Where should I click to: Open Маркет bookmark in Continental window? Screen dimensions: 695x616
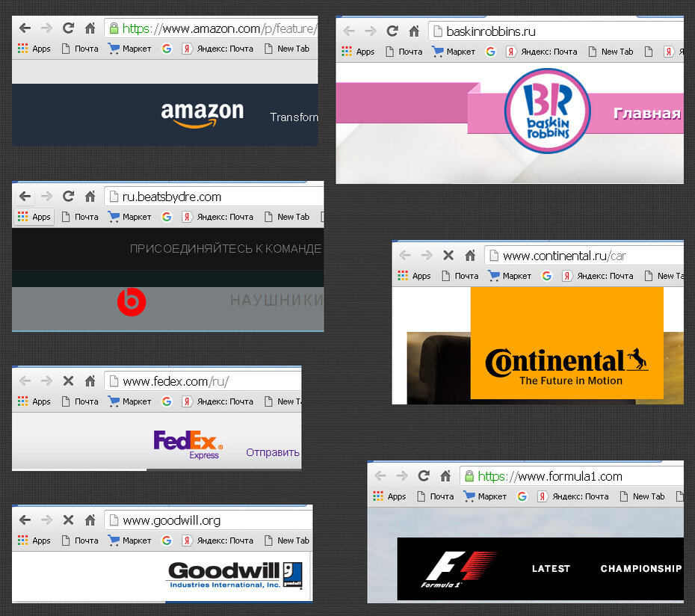(x=509, y=277)
